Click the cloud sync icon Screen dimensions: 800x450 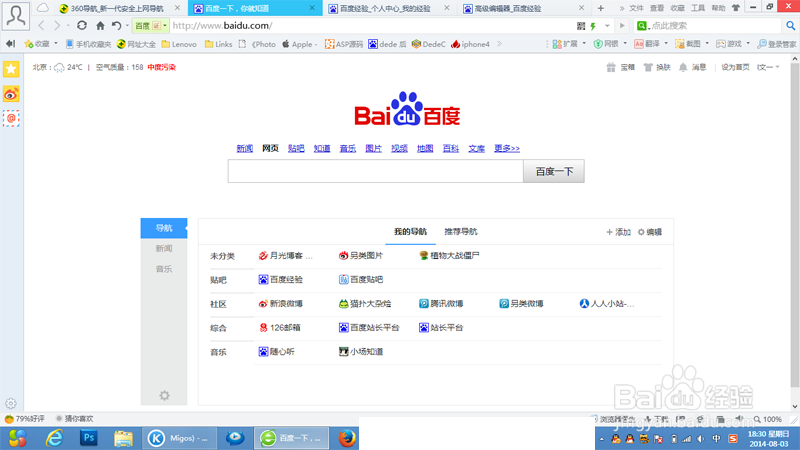43,8
